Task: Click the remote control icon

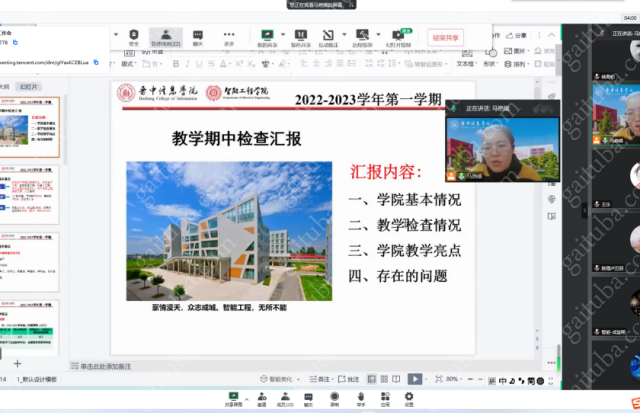Action: point(362,38)
